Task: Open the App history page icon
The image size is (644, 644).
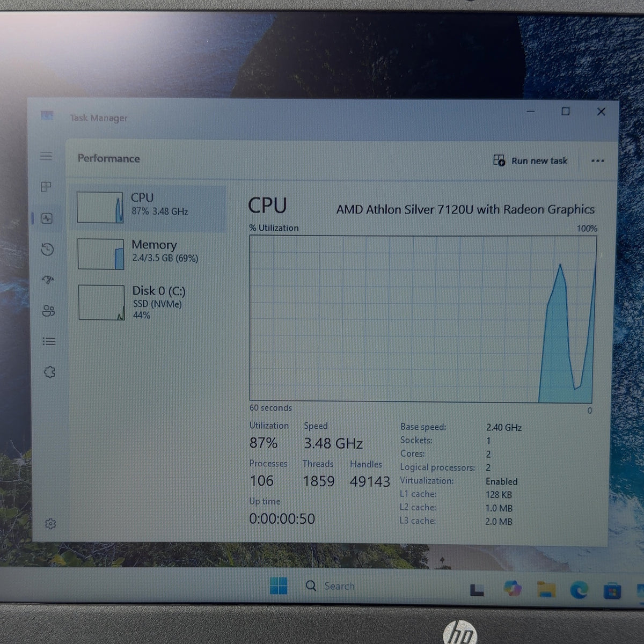Action: (48, 249)
